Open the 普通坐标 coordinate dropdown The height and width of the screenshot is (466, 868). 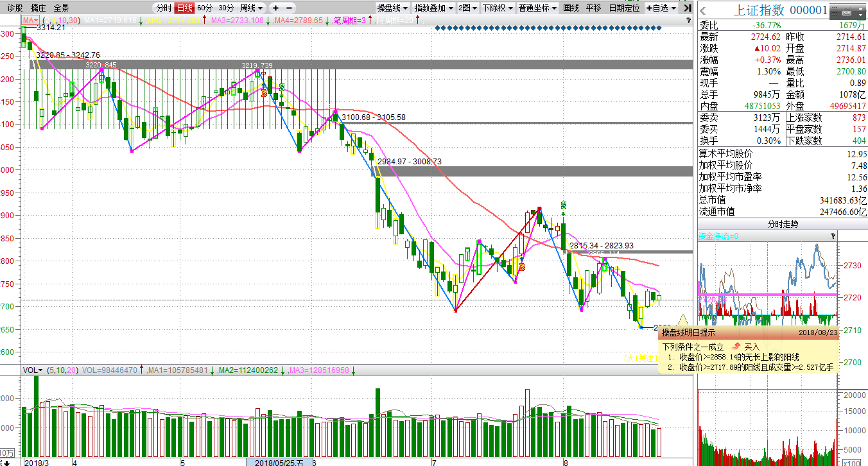pos(537,8)
